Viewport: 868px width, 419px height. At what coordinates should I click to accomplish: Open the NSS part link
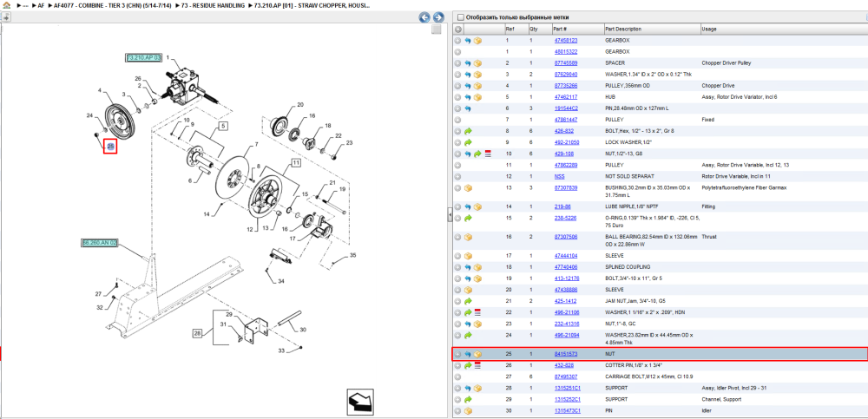pos(560,176)
